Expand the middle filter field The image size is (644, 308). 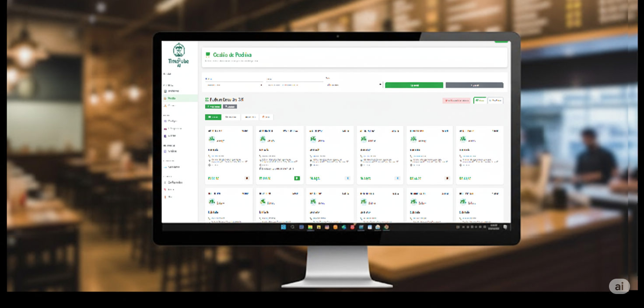click(294, 85)
